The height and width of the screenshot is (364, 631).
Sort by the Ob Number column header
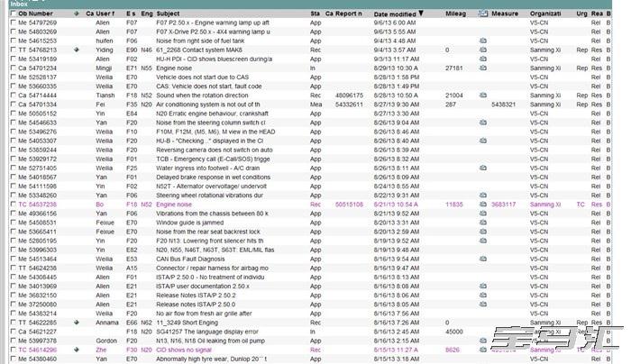(x=35, y=14)
